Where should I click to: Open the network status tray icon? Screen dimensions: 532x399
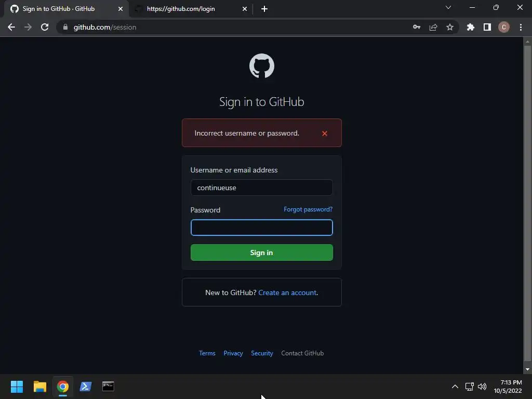pos(470,387)
